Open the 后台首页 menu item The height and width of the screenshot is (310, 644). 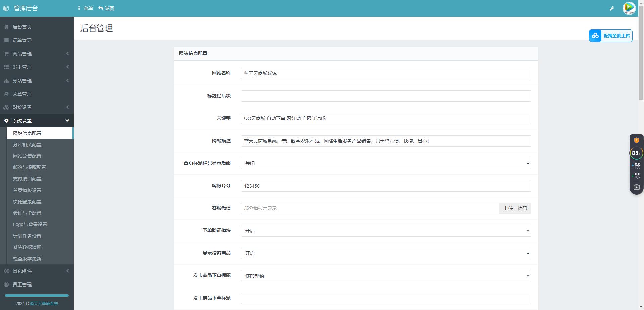pyautogui.click(x=37, y=27)
